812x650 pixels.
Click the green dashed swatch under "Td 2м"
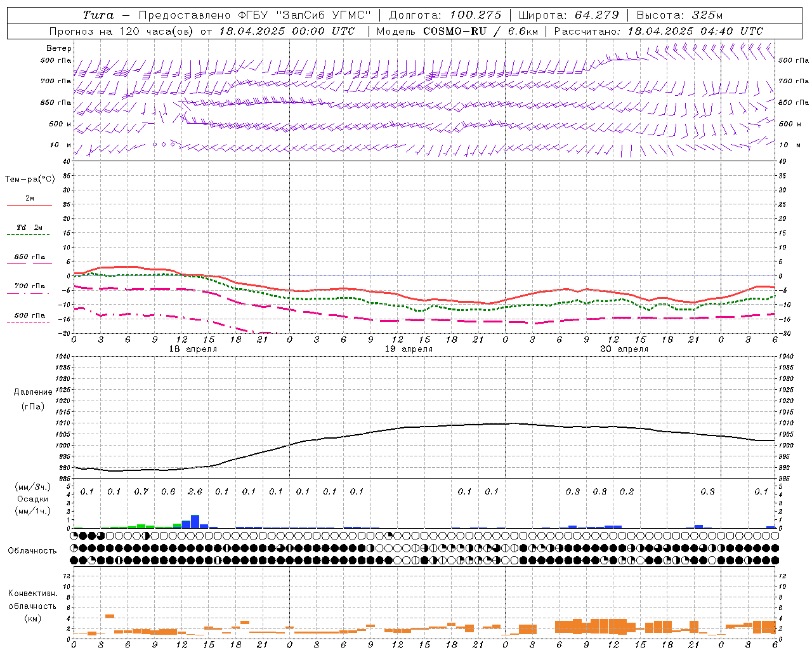click(x=29, y=235)
